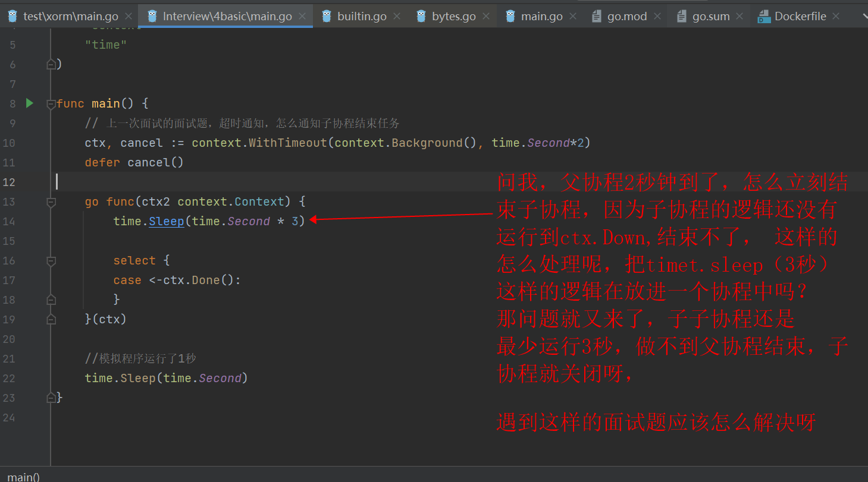
Task: Set breakpoint at line number 22
Action: tap(9, 379)
